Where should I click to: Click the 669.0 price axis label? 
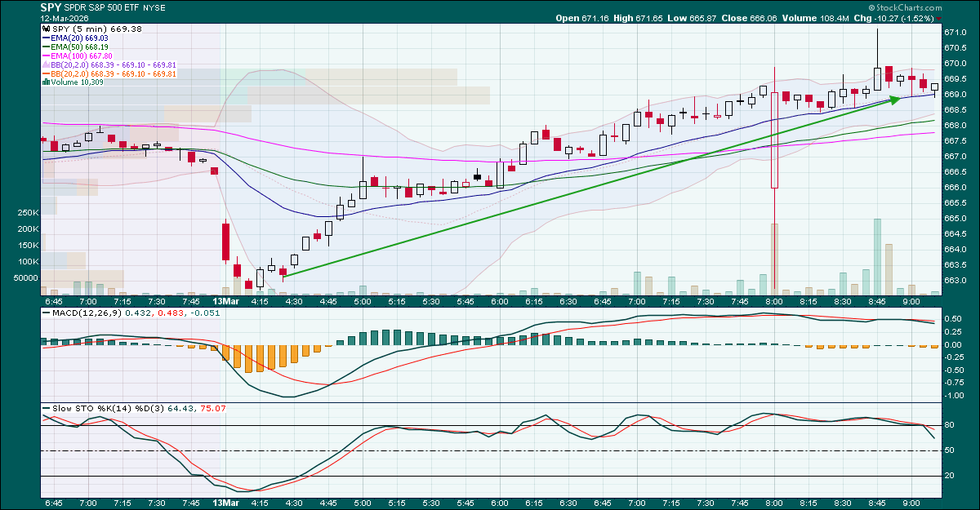click(x=956, y=95)
